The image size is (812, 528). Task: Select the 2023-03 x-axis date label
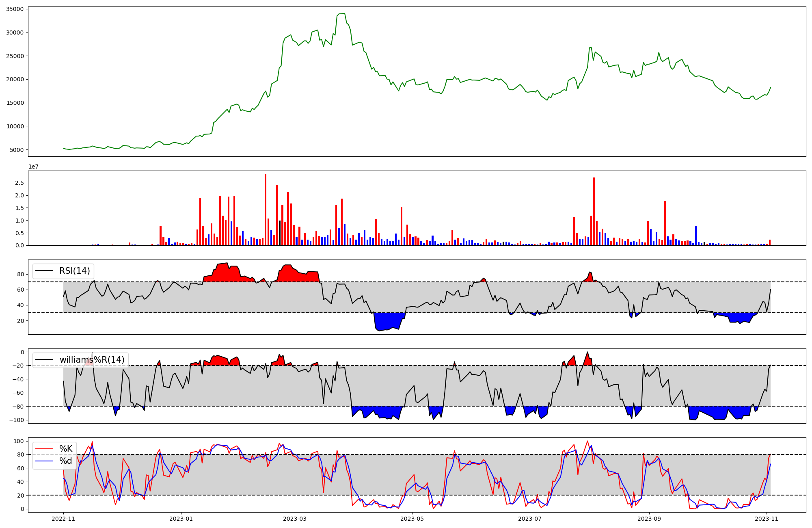click(x=294, y=519)
